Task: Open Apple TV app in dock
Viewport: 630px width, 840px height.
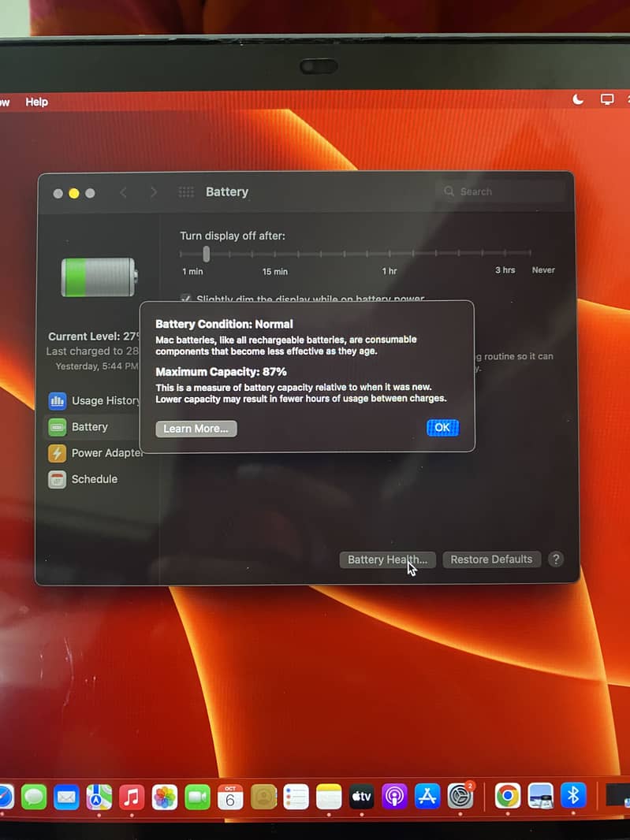Action: [361, 797]
